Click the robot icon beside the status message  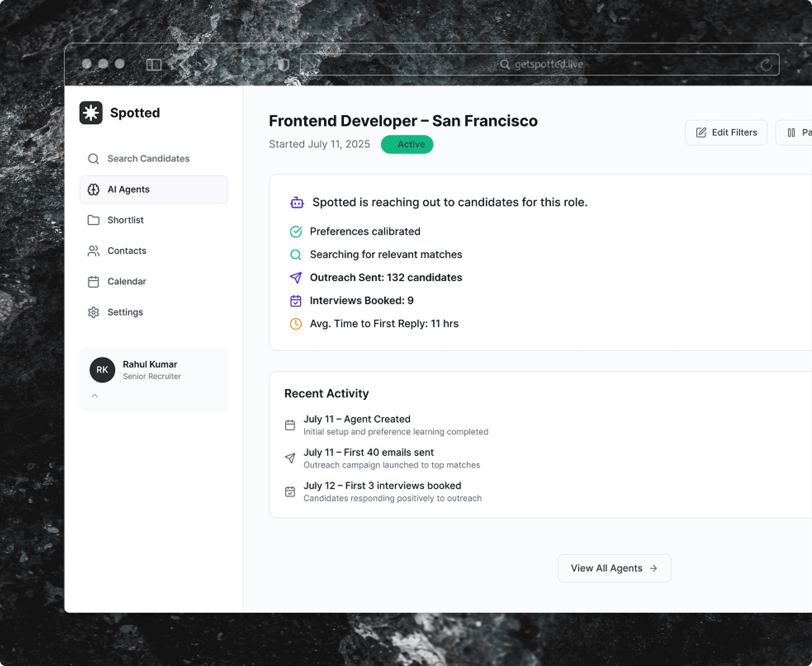point(297,203)
